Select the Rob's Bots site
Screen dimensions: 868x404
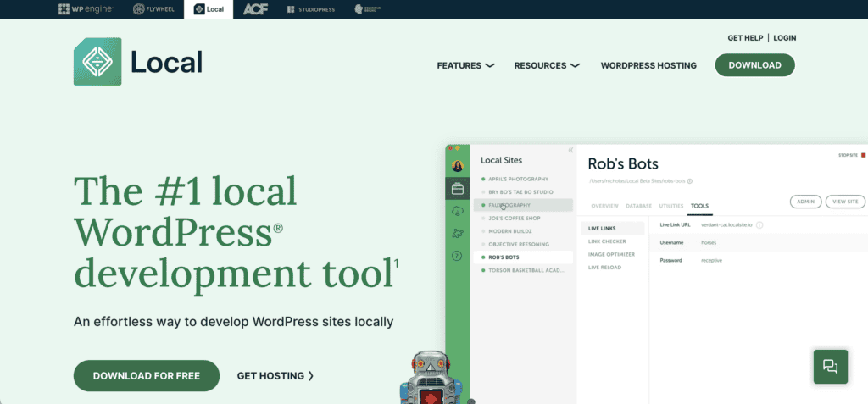(x=523, y=257)
